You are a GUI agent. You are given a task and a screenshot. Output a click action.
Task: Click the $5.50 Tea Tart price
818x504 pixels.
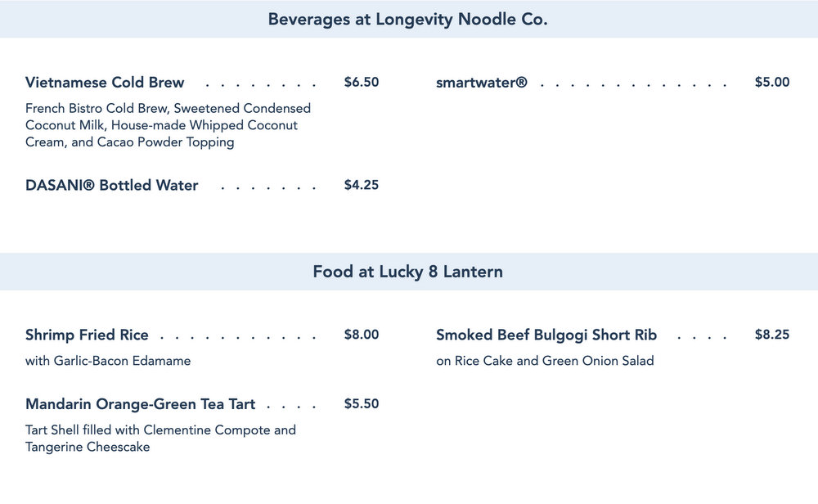point(362,404)
